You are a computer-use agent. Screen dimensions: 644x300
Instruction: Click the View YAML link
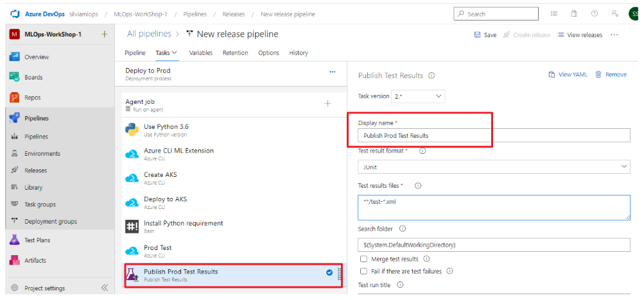click(568, 75)
